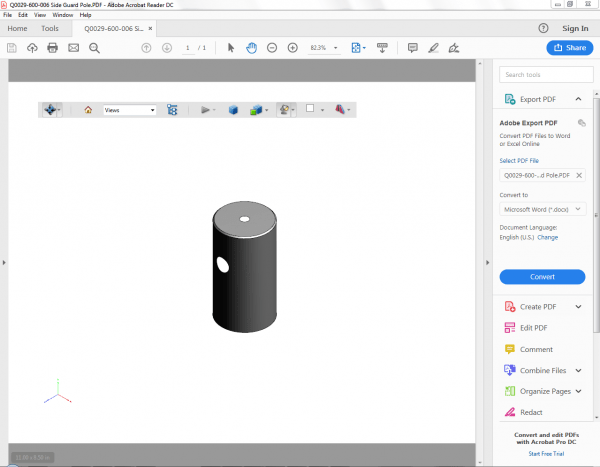Click the upload to cloud icon
The width and height of the screenshot is (600, 467).
(x=32, y=48)
